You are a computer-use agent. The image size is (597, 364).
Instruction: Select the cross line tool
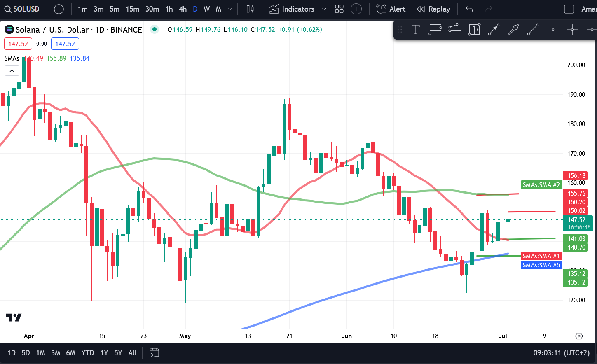click(572, 29)
